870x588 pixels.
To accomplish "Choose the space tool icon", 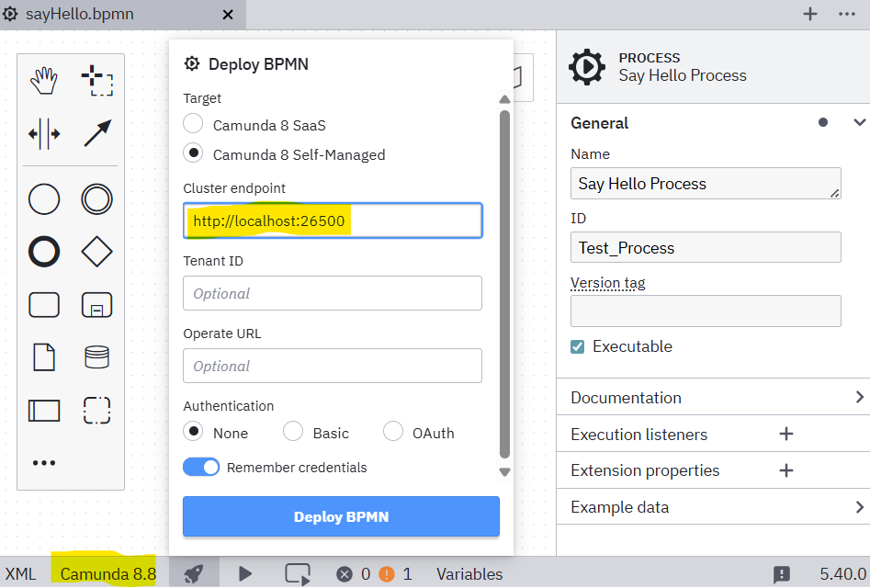I will point(44,134).
